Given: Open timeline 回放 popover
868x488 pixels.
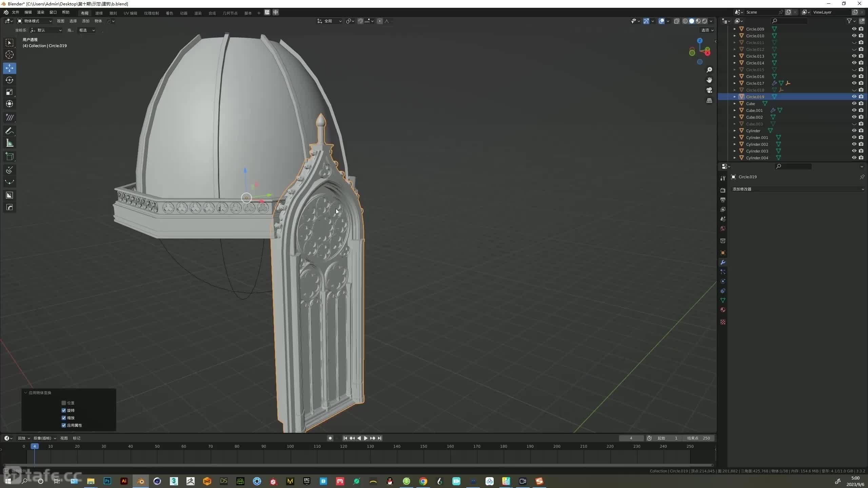Looking at the screenshot, I should pos(24,438).
